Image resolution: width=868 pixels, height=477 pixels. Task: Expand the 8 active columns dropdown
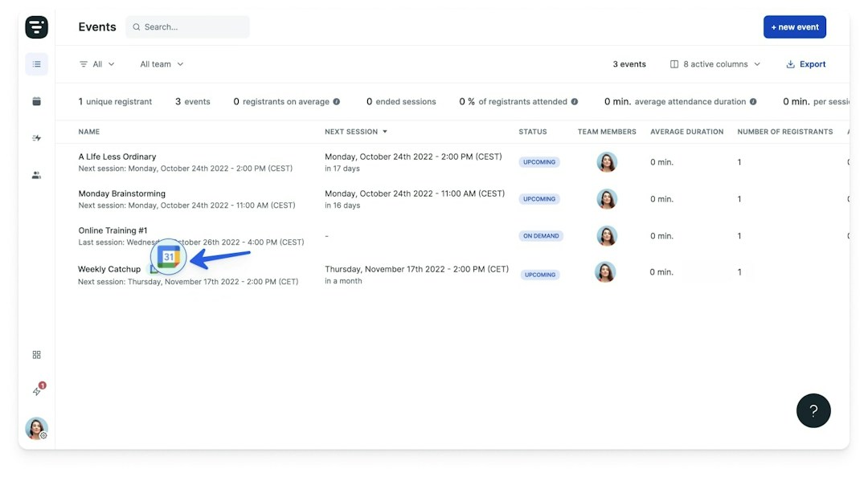[715, 64]
